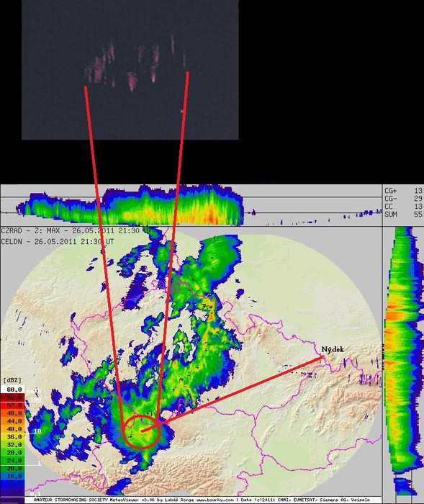Click the SUM total lightning row
The image size is (424, 504).
click(x=403, y=214)
